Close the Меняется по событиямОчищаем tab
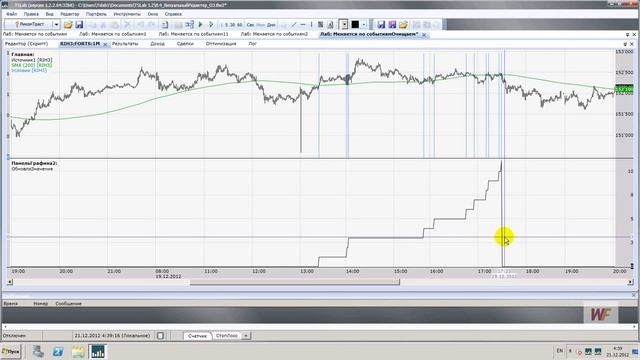This screenshot has height=360, width=640. (x=424, y=35)
